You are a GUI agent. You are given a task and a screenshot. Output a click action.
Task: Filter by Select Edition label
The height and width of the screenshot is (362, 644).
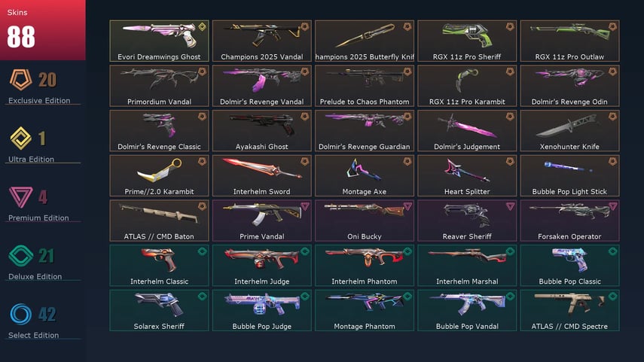[x=33, y=336]
